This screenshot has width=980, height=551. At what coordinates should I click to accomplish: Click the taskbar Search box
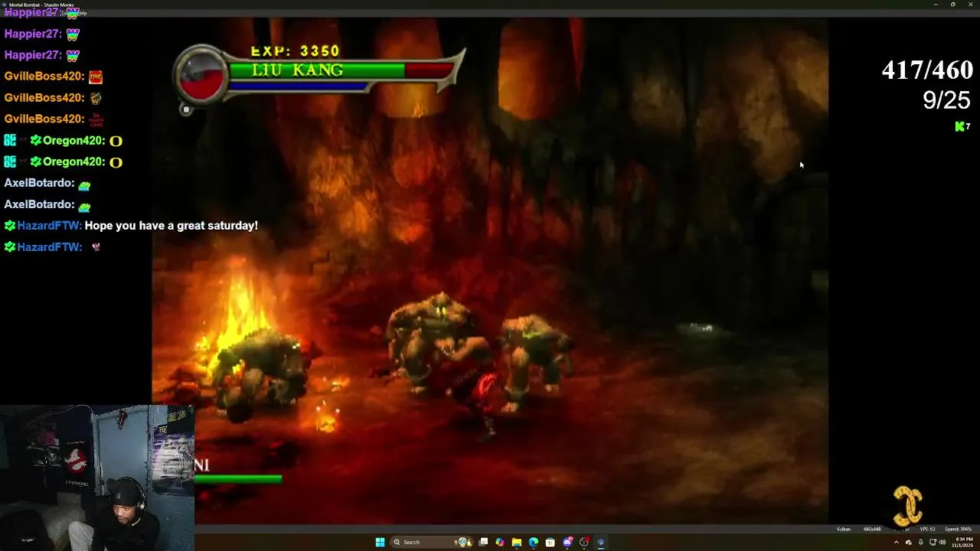[x=431, y=542]
